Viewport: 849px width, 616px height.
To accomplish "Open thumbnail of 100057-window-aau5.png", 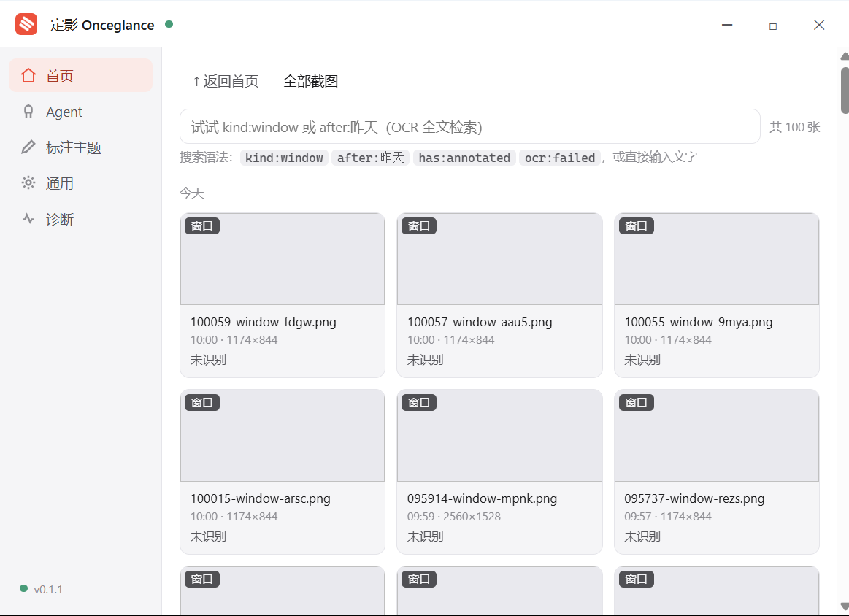I will pyautogui.click(x=500, y=259).
